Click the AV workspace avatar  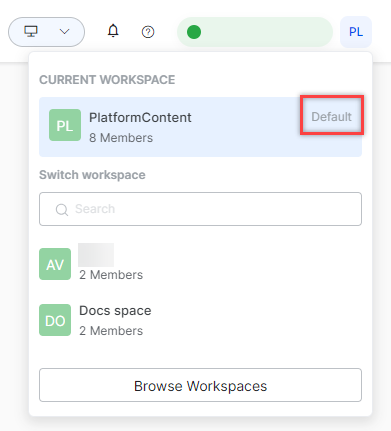pyautogui.click(x=55, y=264)
